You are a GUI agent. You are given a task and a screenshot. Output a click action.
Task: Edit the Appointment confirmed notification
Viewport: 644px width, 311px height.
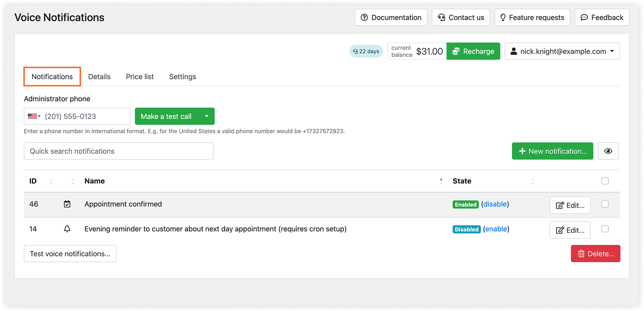coord(570,205)
